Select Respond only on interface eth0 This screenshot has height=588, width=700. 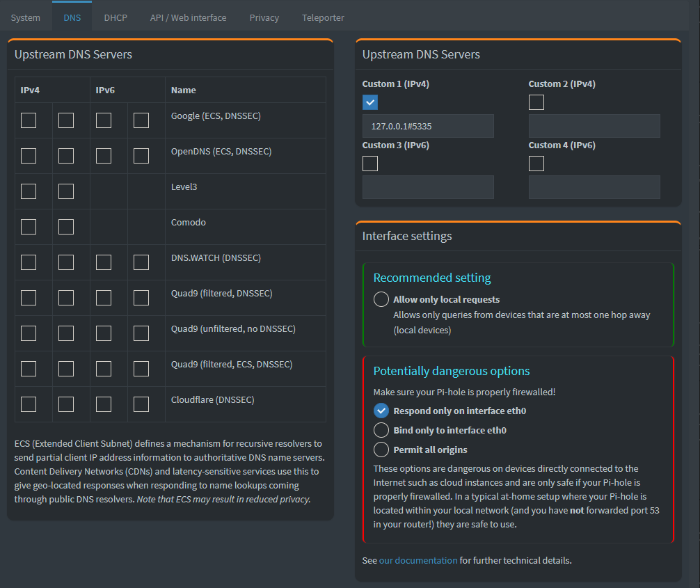381,411
